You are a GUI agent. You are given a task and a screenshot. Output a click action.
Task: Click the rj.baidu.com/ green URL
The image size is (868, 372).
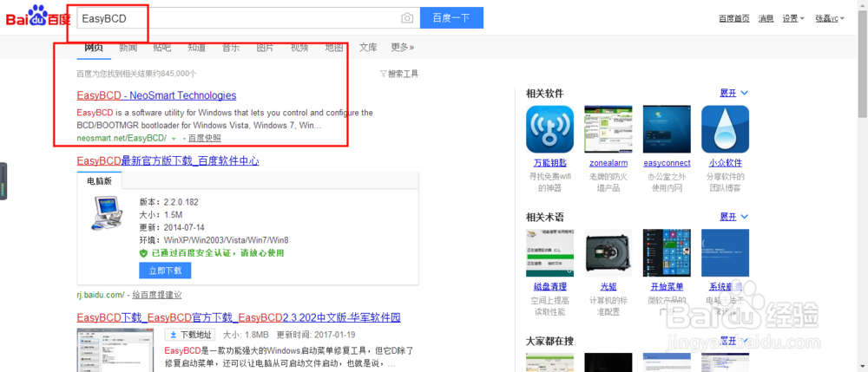click(101, 295)
